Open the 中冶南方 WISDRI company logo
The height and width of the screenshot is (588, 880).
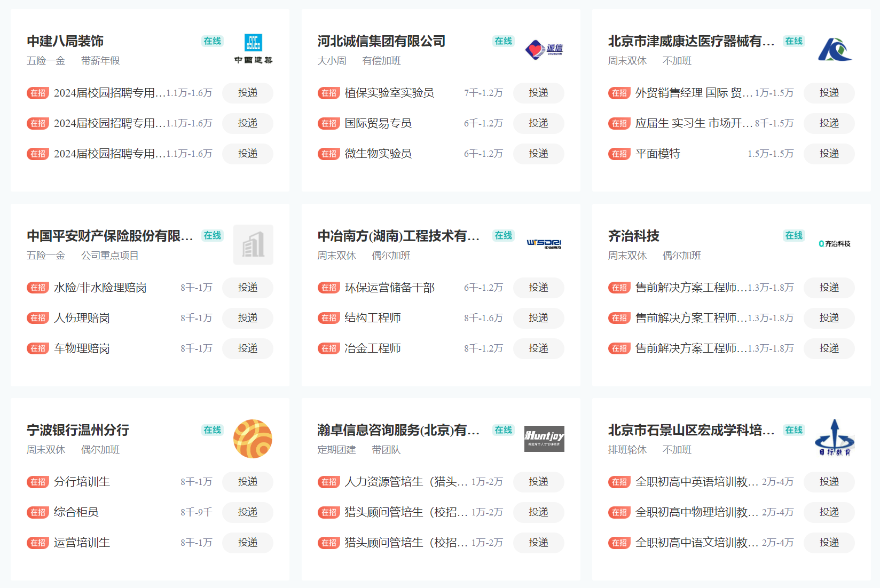click(544, 244)
